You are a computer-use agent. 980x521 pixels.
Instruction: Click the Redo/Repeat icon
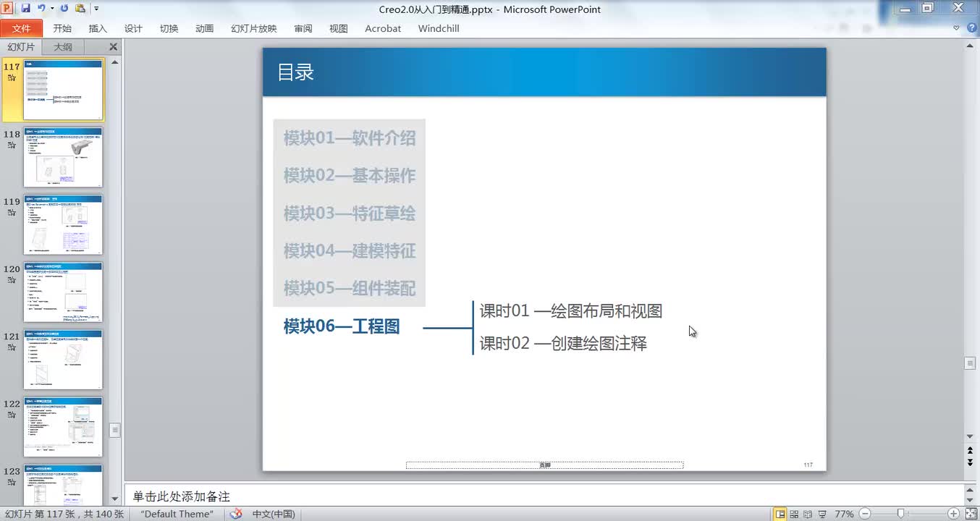[64, 9]
